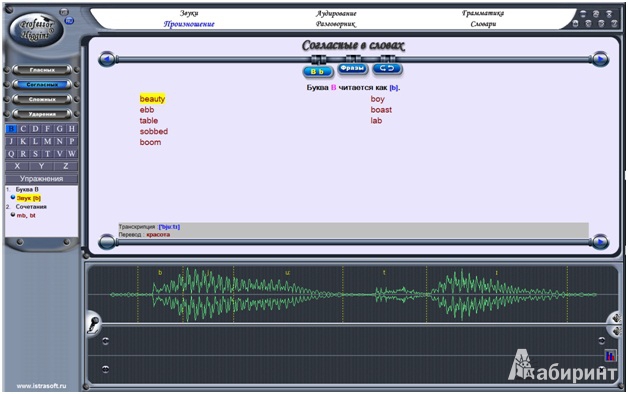The image size is (628, 394).
Task: Select the mb, bt exercise item
Action: click(x=26, y=215)
